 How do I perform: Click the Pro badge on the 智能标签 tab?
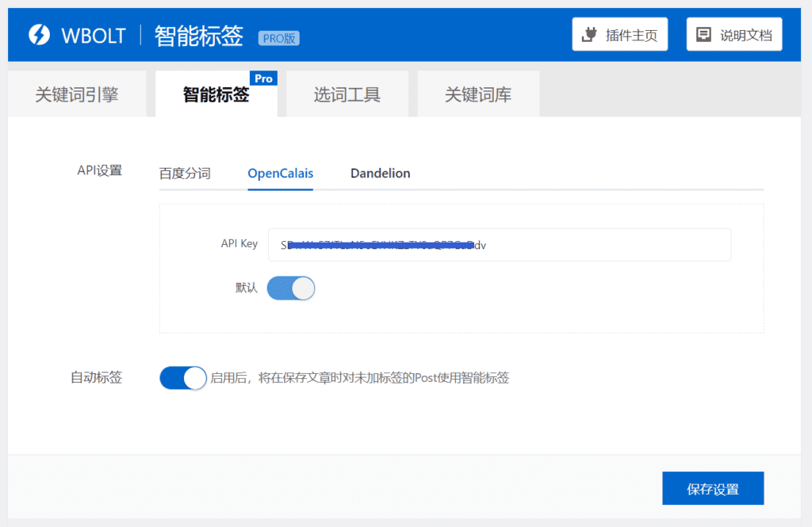click(x=264, y=78)
